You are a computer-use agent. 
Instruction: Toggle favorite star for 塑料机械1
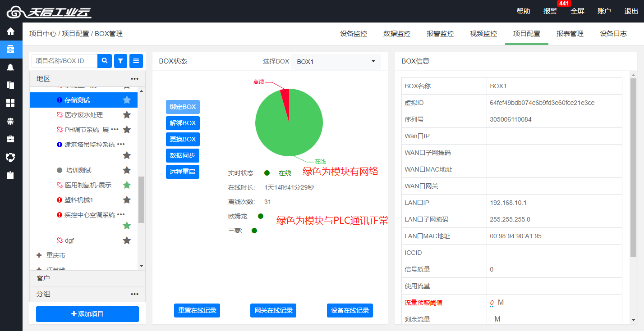[x=127, y=200]
